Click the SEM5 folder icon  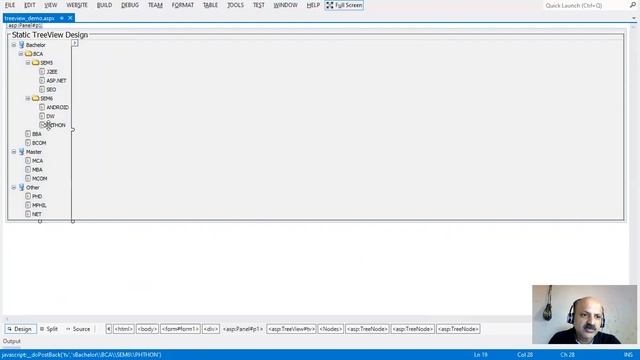click(x=36, y=63)
